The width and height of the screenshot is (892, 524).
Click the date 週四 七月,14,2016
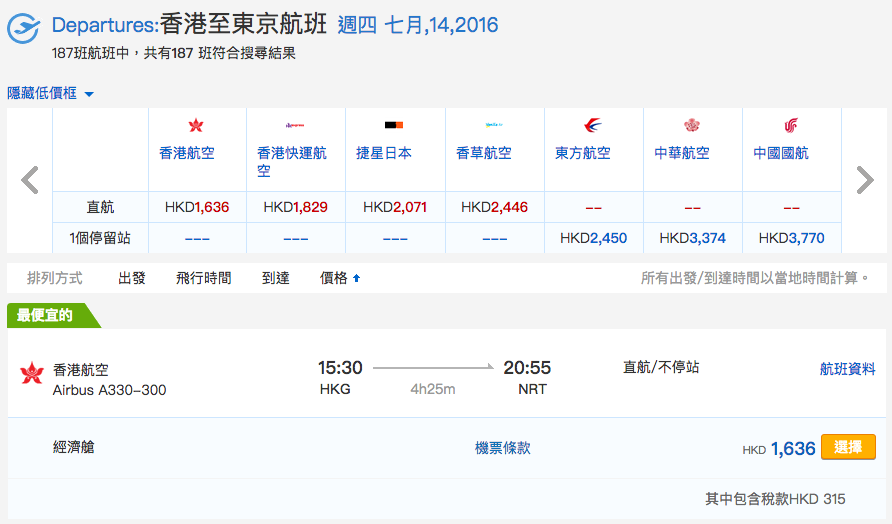pos(418,25)
